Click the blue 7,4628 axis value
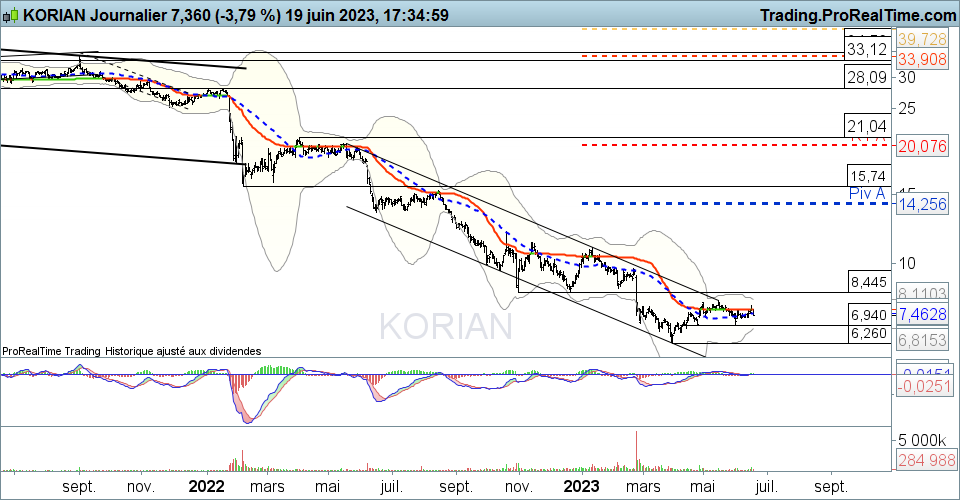Screen dimensions: 960x500 pyautogui.click(x=923, y=315)
